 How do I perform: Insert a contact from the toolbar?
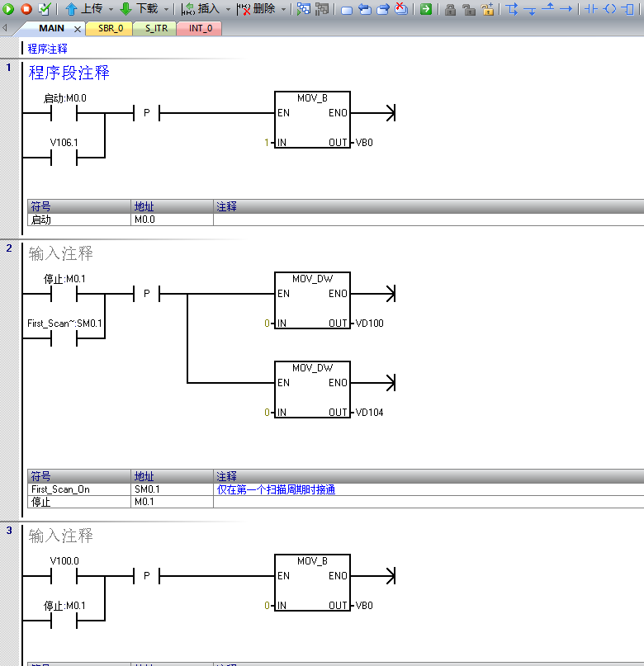pyautogui.click(x=591, y=9)
